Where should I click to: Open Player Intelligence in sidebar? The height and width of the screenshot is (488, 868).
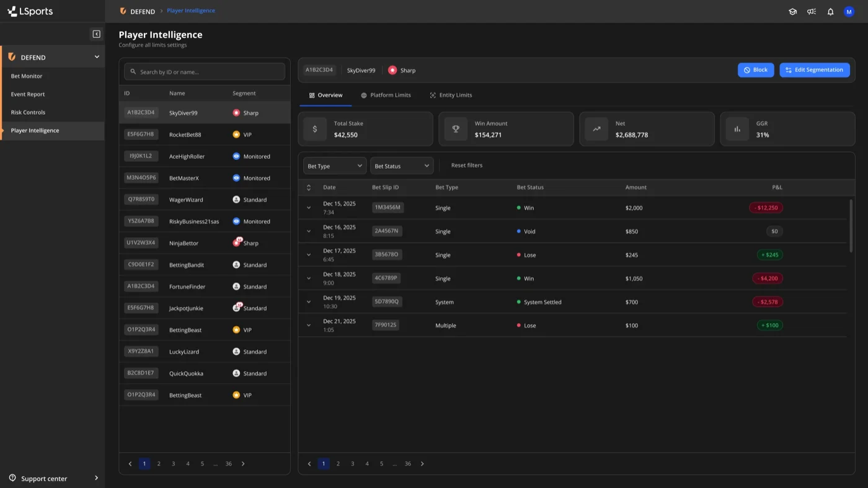(53, 130)
